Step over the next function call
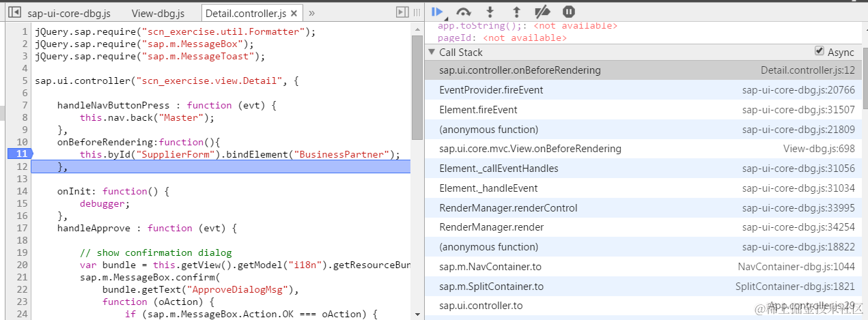868x320 pixels. tap(464, 12)
